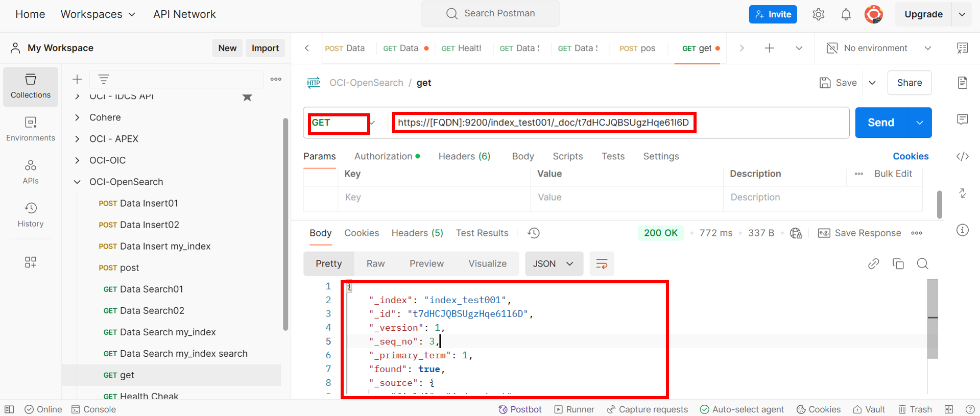980x416 pixels.
Task: Search within the response body
Action: click(922, 263)
